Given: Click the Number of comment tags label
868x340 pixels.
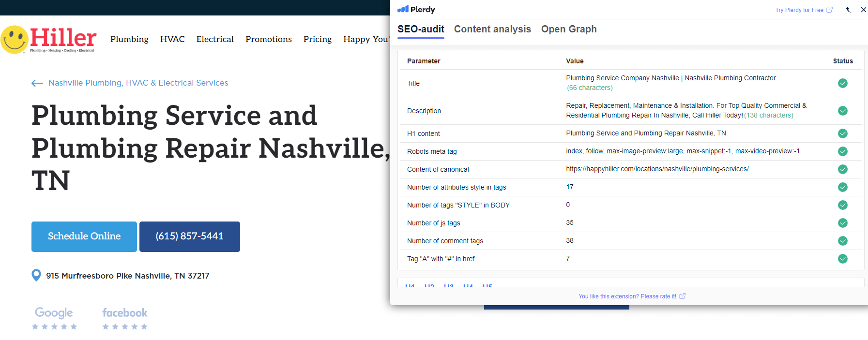Looking at the screenshot, I should (x=445, y=241).
